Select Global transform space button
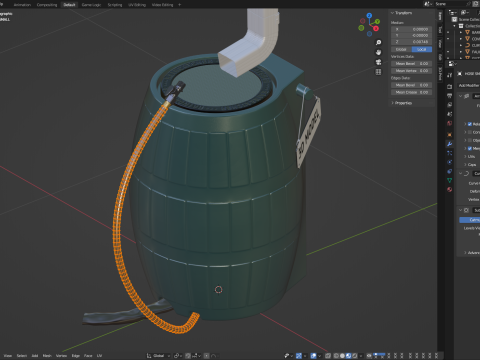 pyautogui.click(x=401, y=49)
